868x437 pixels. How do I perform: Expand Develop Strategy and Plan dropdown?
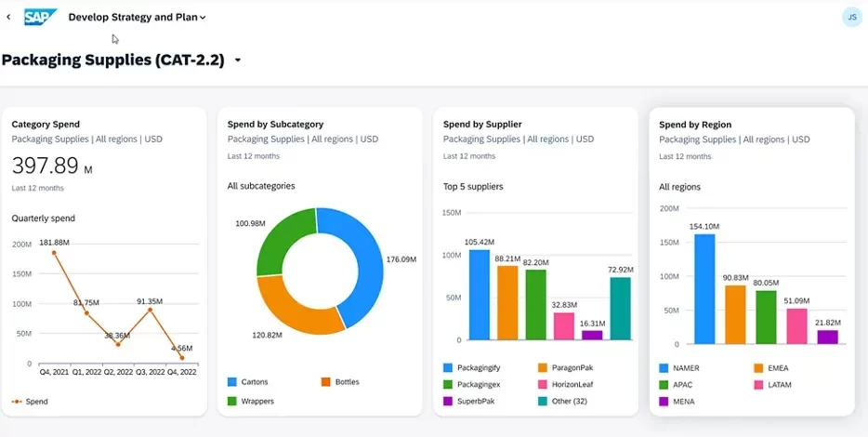[138, 17]
